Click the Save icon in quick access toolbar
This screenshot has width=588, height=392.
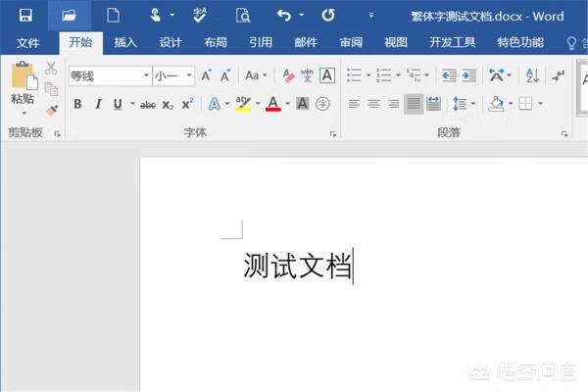(x=25, y=15)
